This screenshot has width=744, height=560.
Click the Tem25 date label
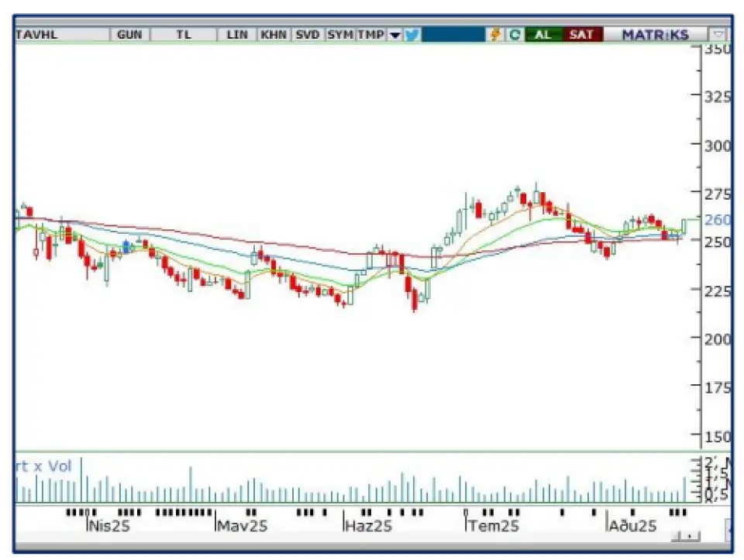pos(494,526)
